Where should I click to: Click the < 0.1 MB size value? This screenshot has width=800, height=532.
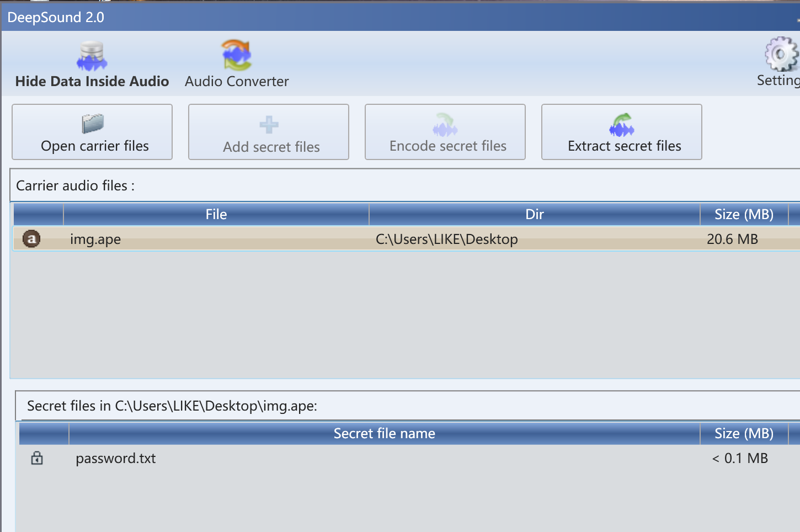click(740, 459)
